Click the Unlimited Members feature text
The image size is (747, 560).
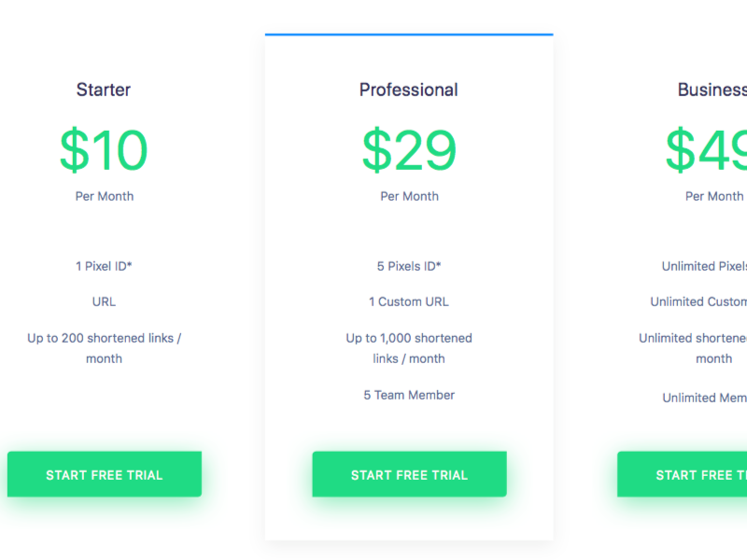[705, 398]
